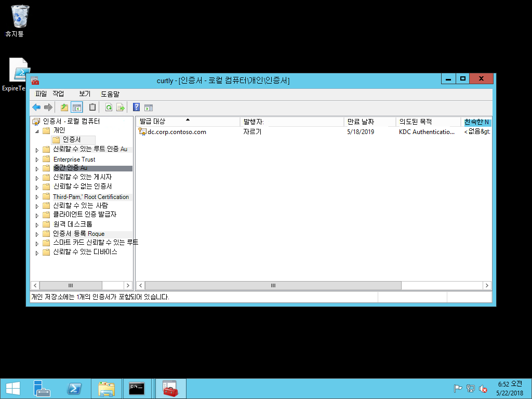This screenshot has height=399, width=532.
Task: Click the tree pane scroll left arrow
Action: tap(35, 285)
